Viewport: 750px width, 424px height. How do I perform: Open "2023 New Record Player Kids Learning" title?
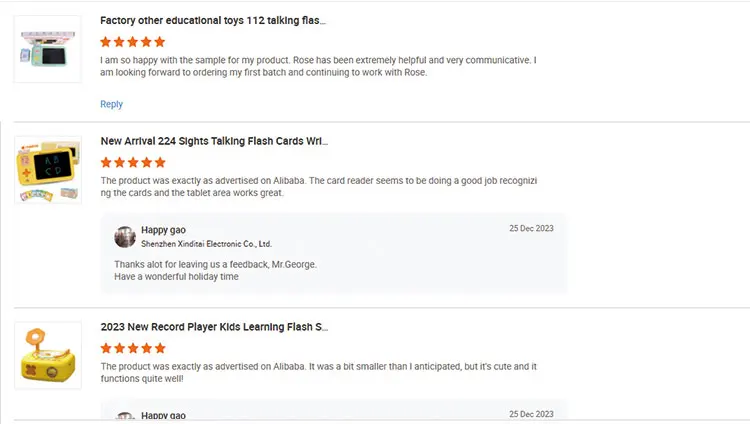[x=214, y=327]
